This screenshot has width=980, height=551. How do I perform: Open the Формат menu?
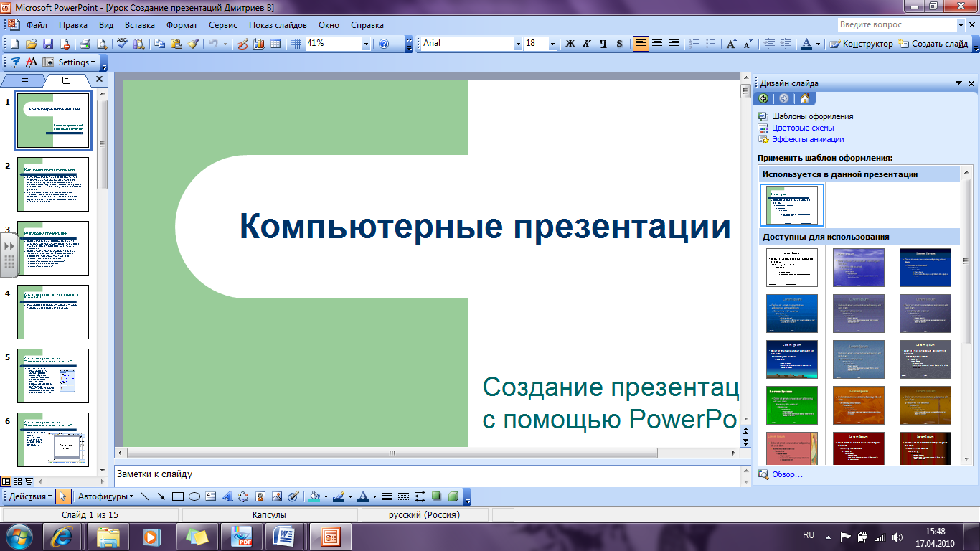click(182, 25)
